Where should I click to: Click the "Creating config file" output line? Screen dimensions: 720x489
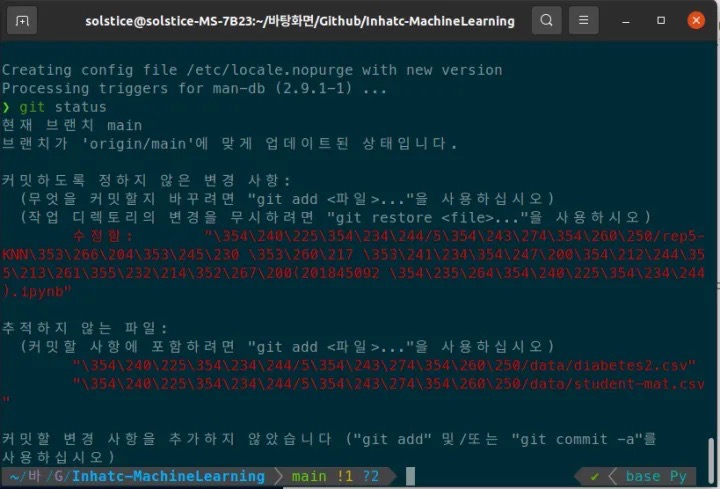pyautogui.click(x=252, y=70)
